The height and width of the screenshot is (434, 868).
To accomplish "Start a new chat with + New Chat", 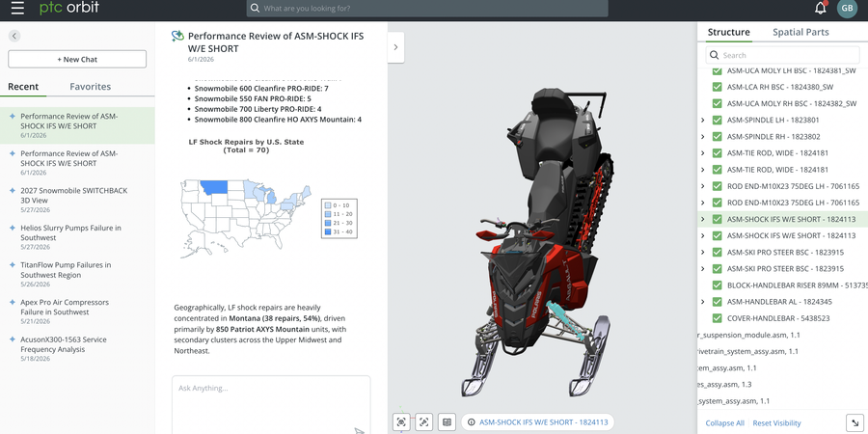I will coord(77,59).
